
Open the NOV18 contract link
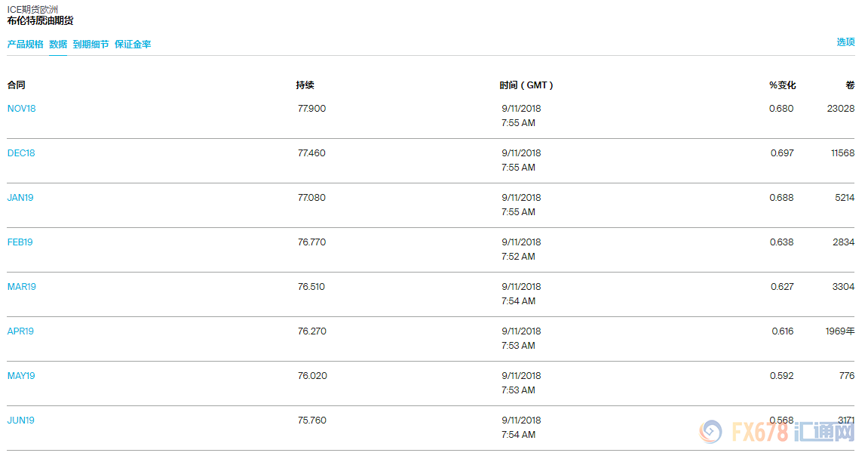tap(21, 109)
